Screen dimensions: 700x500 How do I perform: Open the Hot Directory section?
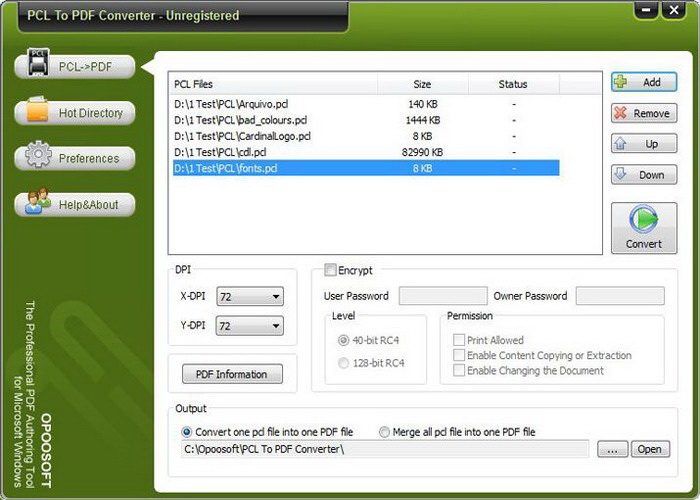pyautogui.click(x=75, y=113)
